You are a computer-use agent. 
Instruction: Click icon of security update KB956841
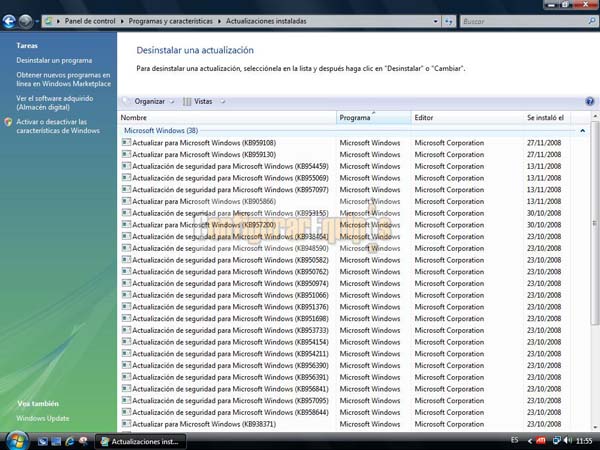126,388
